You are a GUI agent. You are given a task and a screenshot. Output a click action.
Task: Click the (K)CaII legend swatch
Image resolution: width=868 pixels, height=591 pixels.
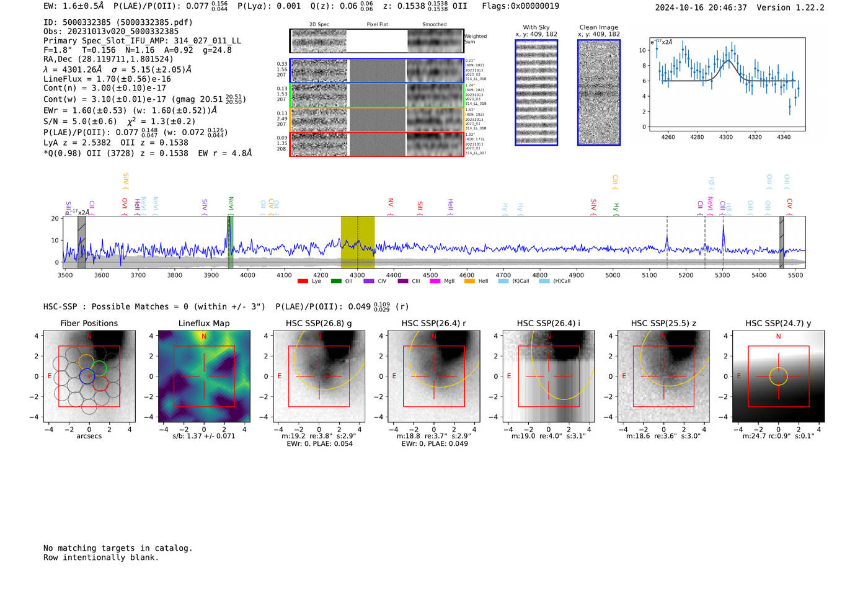coord(503,281)
